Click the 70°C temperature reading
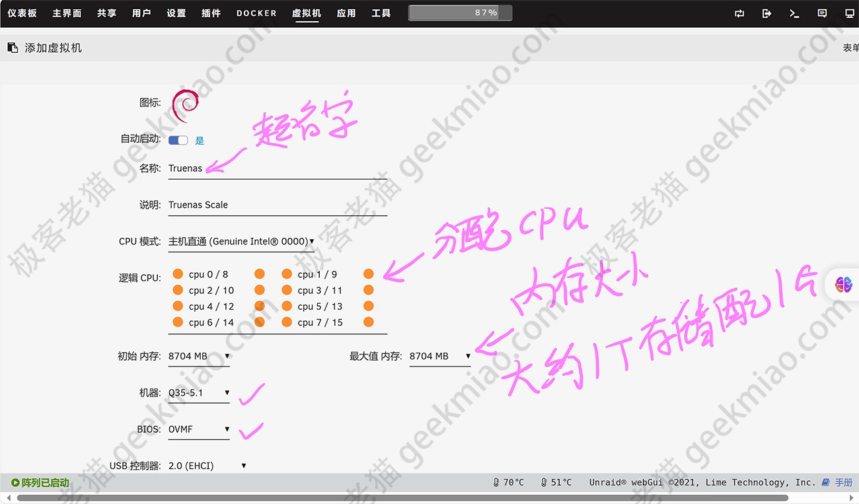859x504 pixels. (x=513, y=483)
